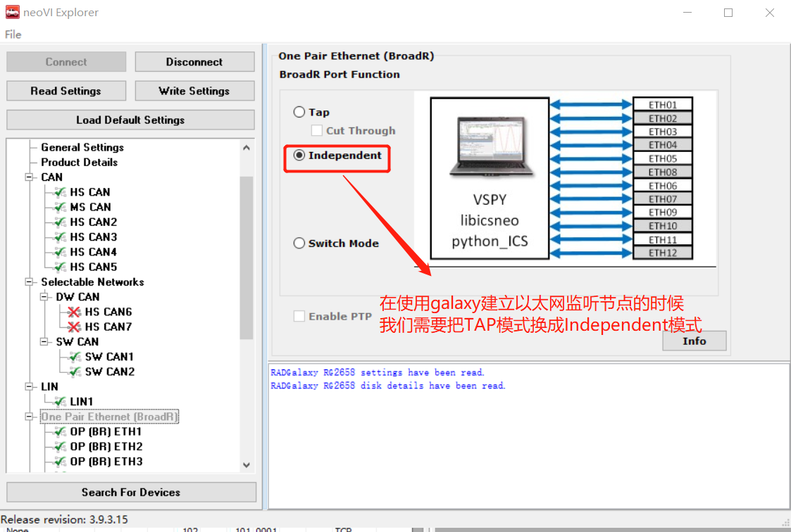Click the neoVI Explorer app icon in title bar
This screenshot has width=791, height=532.
(12, 12)
